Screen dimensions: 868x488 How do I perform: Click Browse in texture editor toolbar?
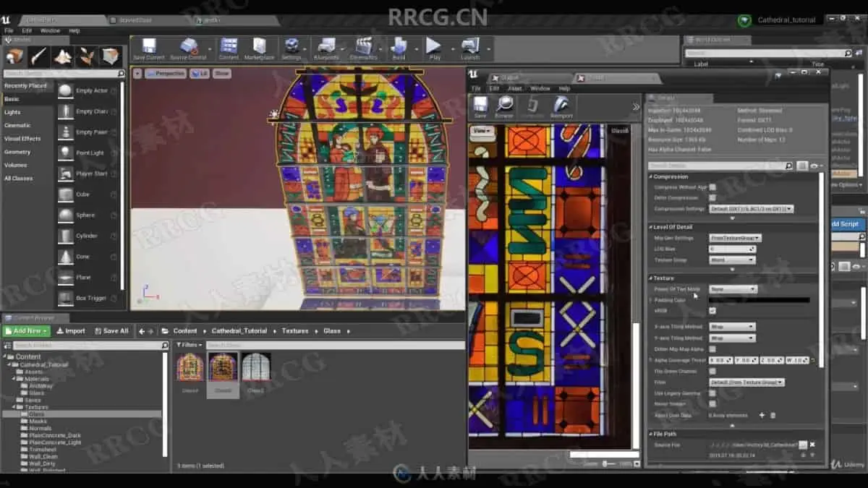pyautogui.click(x=504, y=107)
